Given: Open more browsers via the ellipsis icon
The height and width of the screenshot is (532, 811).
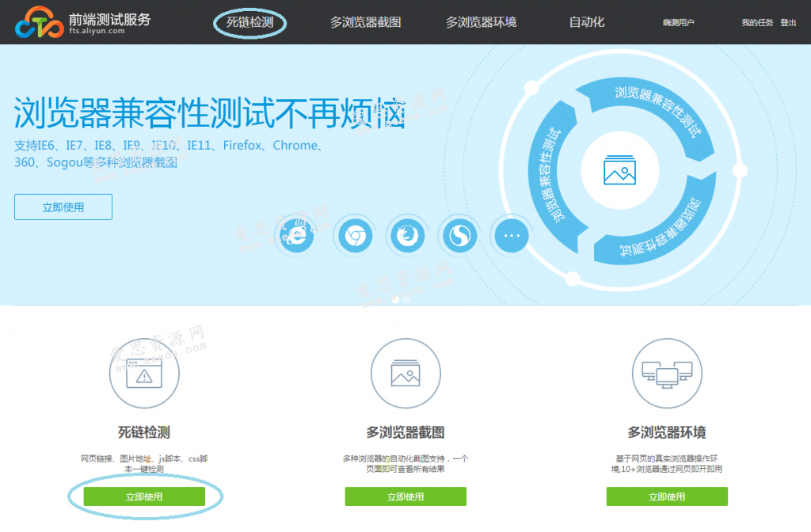Looking at the screenshot, I should 511,235.
